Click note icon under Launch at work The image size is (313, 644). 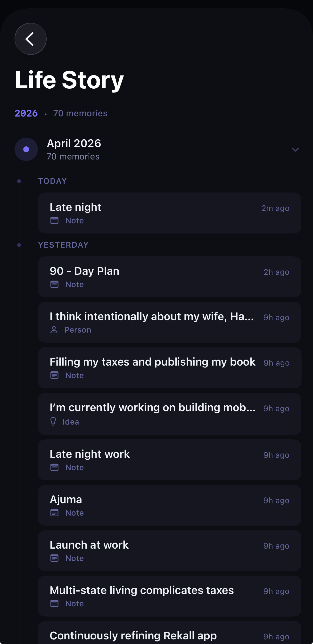pyautogui.click(x=54, y=558)
